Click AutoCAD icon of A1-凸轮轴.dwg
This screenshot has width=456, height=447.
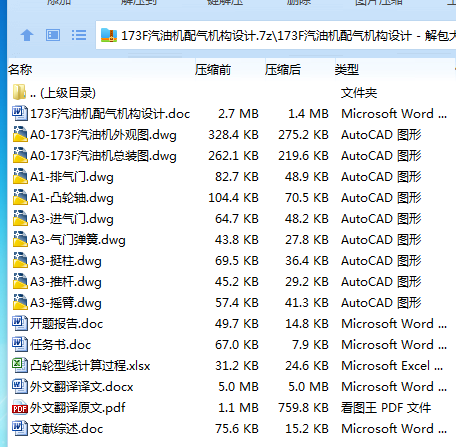tap(20, 197)
